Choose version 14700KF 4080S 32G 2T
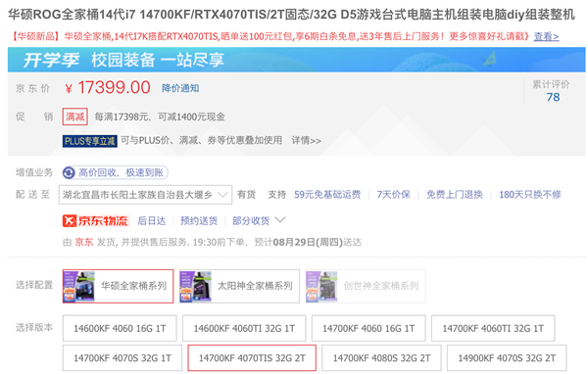Screen dimensions: 588x374 382,358
